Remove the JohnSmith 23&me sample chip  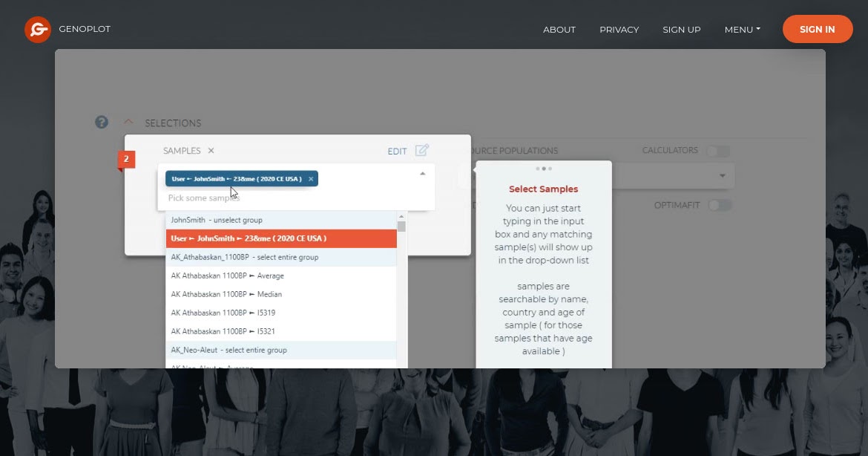point(311,178)
